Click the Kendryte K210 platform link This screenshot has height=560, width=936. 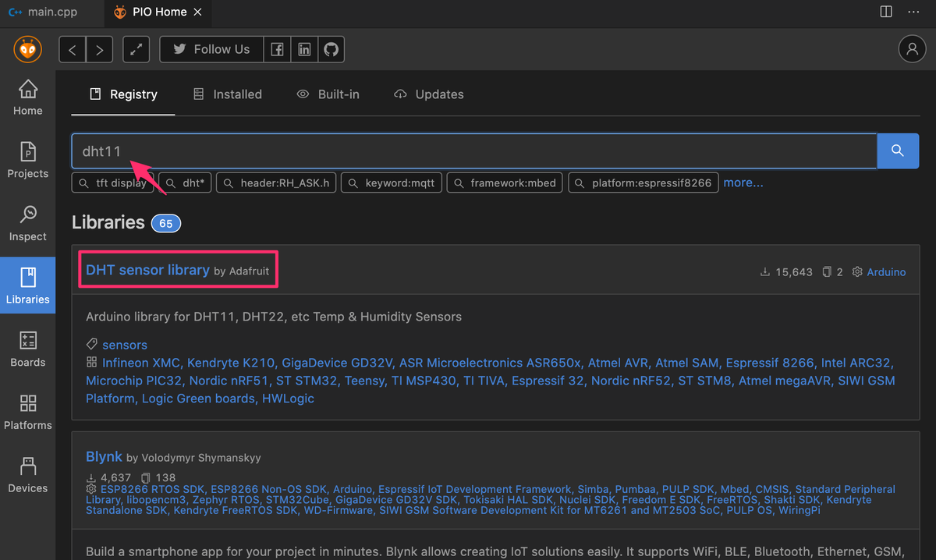pyautogui.click(x=231, y=363)
